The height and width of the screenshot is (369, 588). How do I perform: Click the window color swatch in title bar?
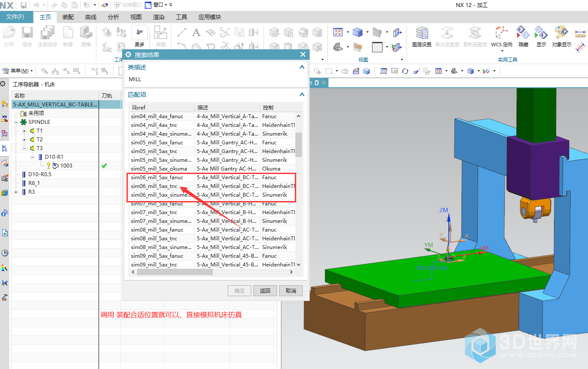click(148, 5)
